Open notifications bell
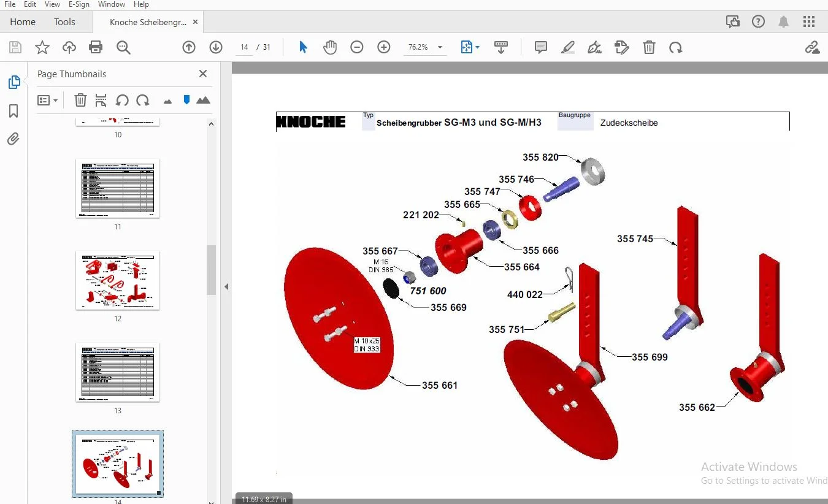Image resolution: width=828 pixels, height=504 pixels. (x=784, y=22)
